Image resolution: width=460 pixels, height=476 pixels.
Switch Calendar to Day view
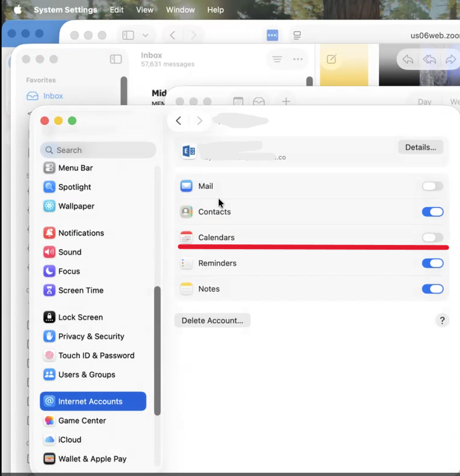(425, 102)
